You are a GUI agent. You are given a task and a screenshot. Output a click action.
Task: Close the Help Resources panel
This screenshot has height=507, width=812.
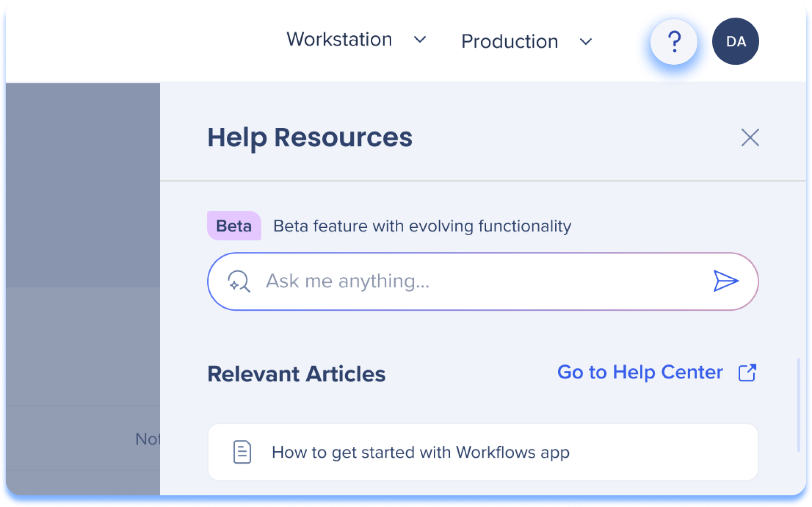coord(750,138)
